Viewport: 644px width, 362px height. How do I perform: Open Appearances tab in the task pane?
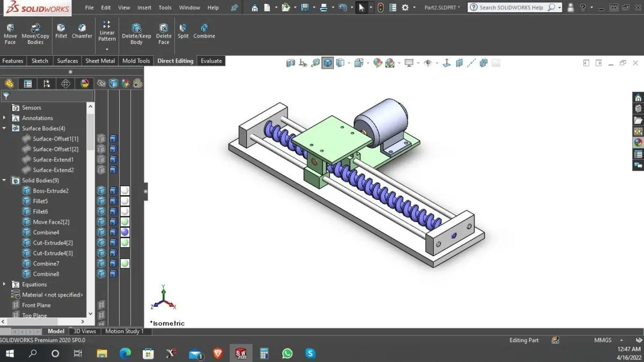pyautogui.click(x=638, y=143)
